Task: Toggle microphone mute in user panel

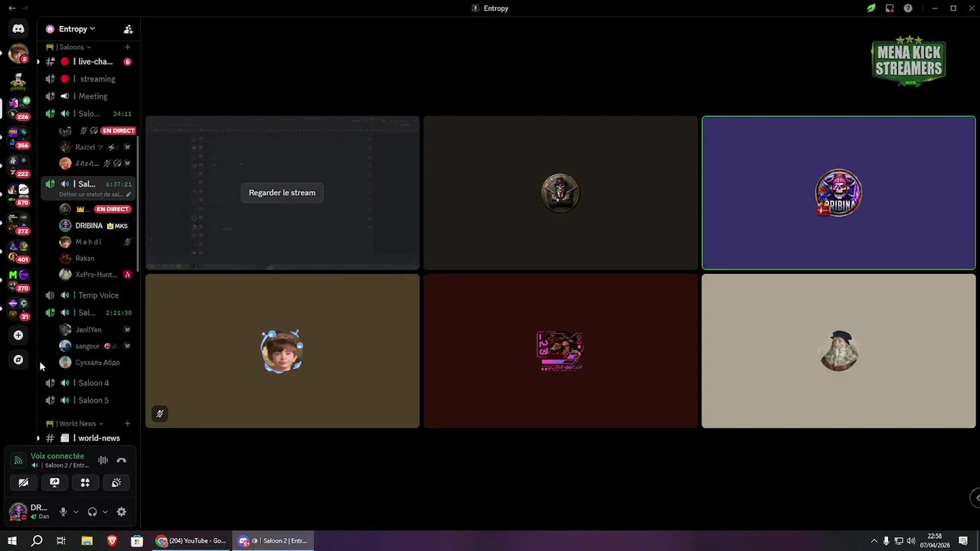Action: pos(64,512)
